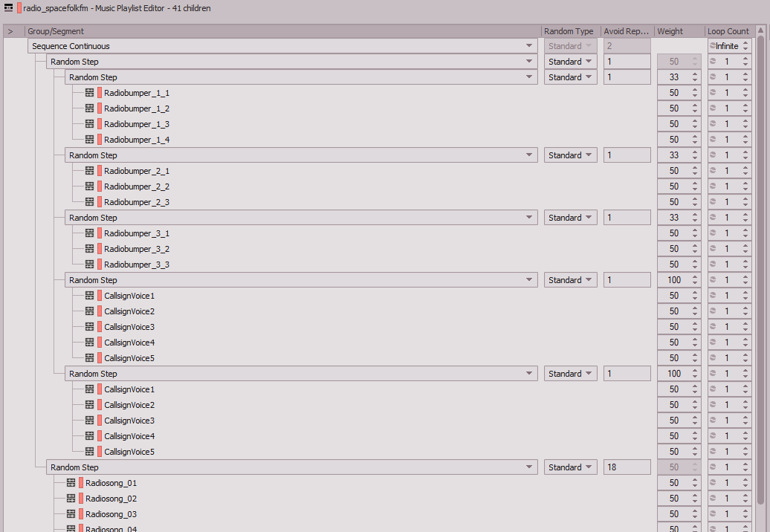
Task: Click the Avoid Rep... column header
Action: coord(627,31)
